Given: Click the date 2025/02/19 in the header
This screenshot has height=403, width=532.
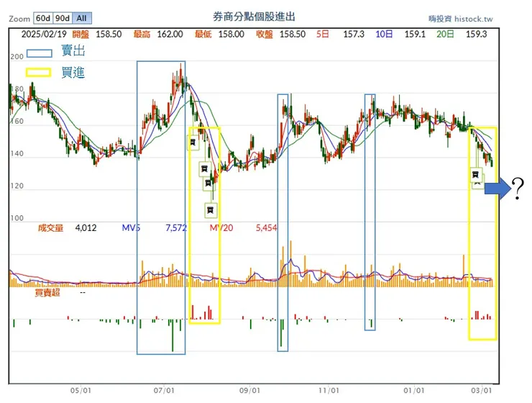Looking at the screenshot, I should 44,35.
